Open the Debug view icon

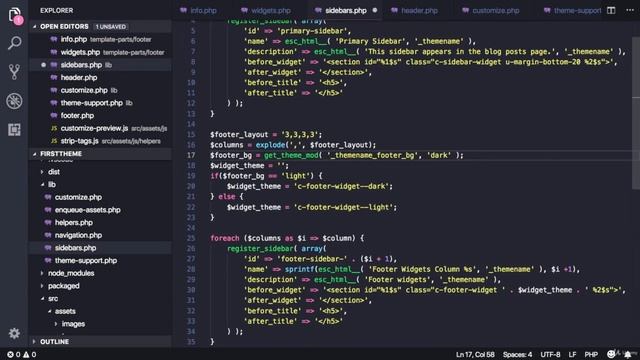(x=14, y=101)
